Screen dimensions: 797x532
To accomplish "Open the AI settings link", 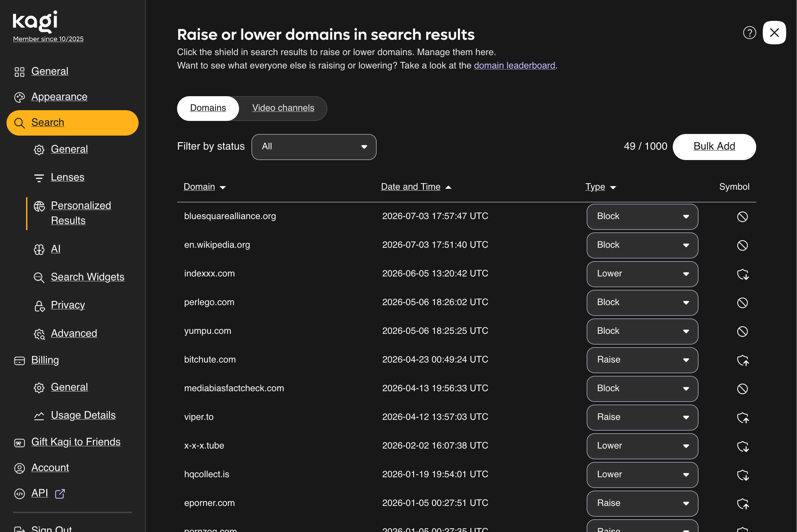I will point(56,249).
